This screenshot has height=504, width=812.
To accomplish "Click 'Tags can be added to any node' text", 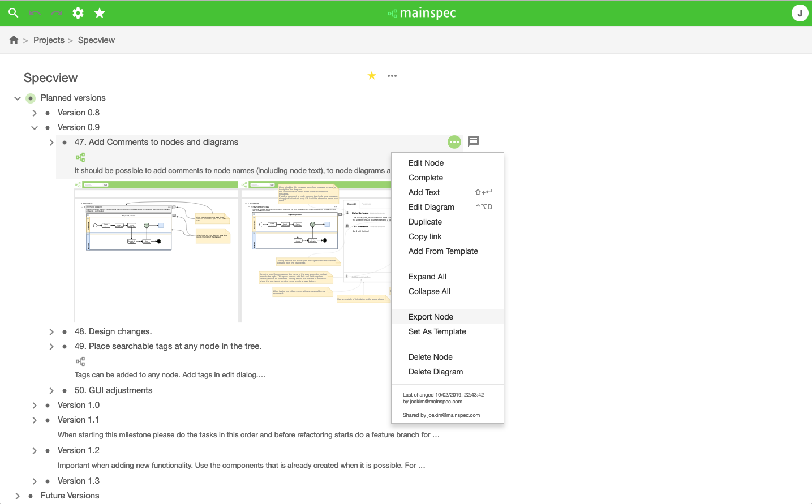I will click(170, 374).
